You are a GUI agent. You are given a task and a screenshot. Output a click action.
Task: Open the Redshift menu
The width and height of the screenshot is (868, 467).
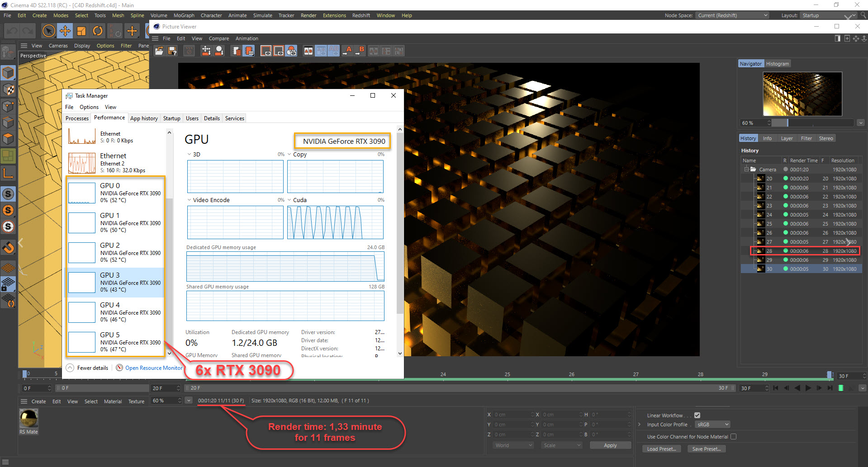[361, 15]
